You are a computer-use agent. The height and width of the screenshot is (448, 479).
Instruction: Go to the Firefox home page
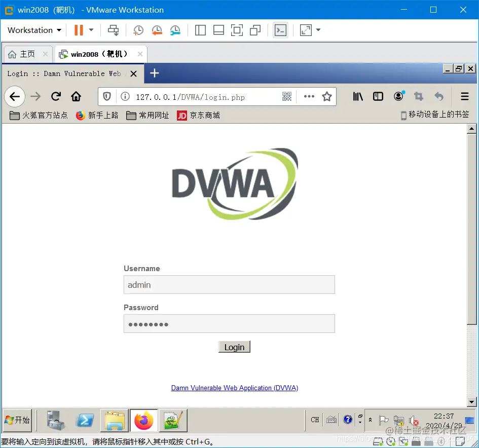tap(76, 96)
